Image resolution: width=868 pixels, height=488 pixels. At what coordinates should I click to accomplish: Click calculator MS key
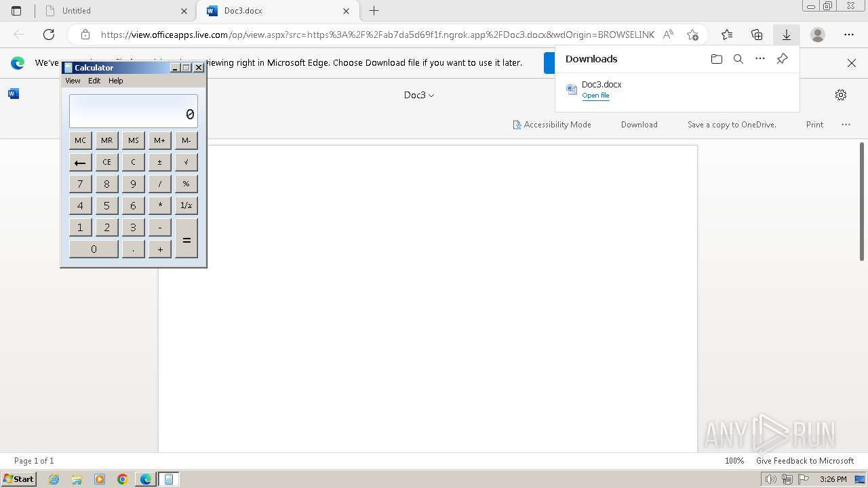(x=134, y=140)
